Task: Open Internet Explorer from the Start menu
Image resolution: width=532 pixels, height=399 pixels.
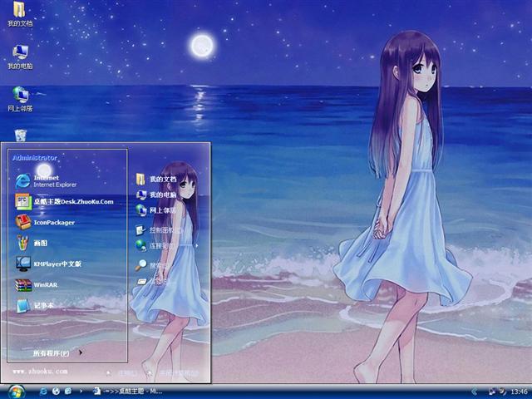Action: coord(50,180)
